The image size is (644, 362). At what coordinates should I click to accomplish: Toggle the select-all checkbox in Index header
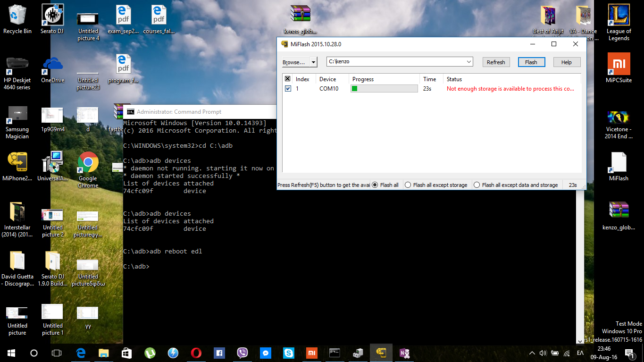288,79
